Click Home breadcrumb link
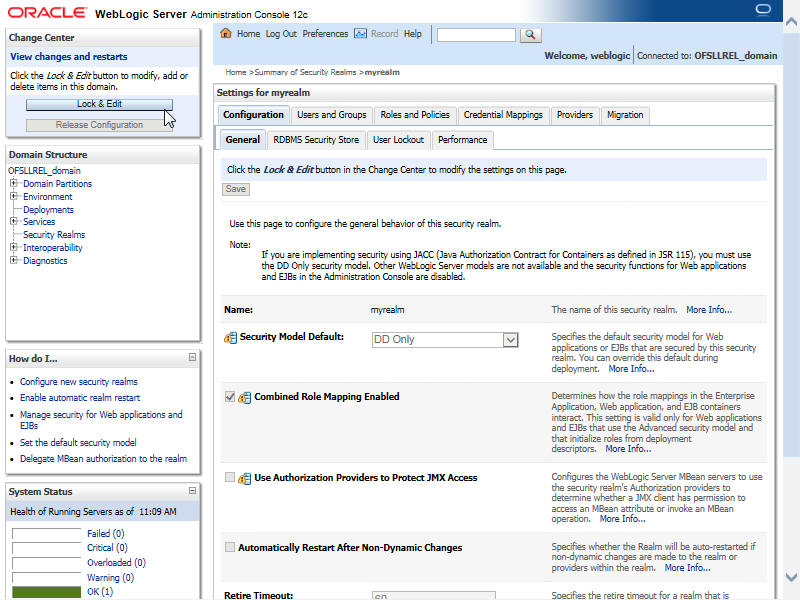800x600 pixels. click(x=236, y=72)
